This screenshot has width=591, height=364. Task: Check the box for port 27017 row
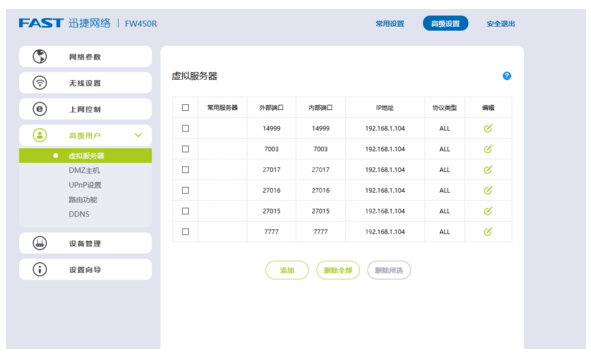coord(185,170)
